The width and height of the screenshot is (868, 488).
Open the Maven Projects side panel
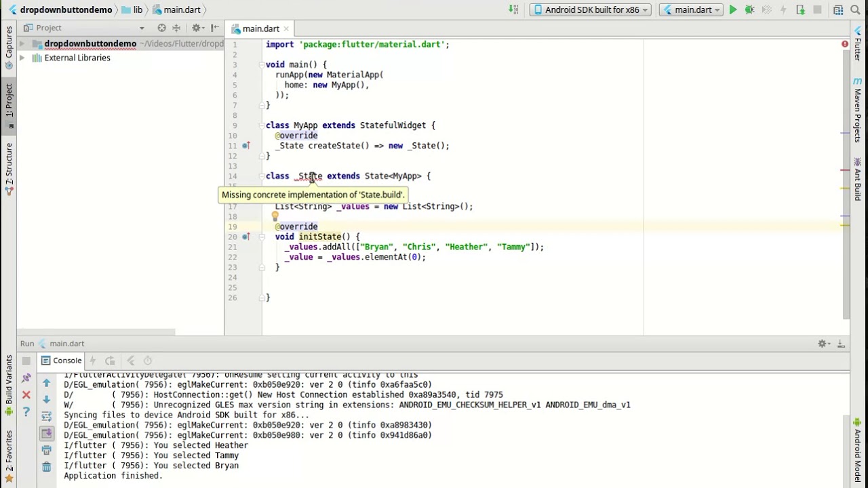pos(858,110)
